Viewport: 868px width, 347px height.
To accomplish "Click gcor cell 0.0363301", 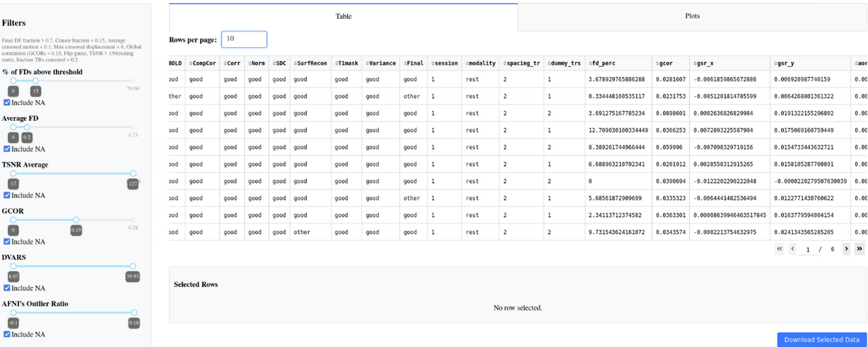I will click(671, 215).
